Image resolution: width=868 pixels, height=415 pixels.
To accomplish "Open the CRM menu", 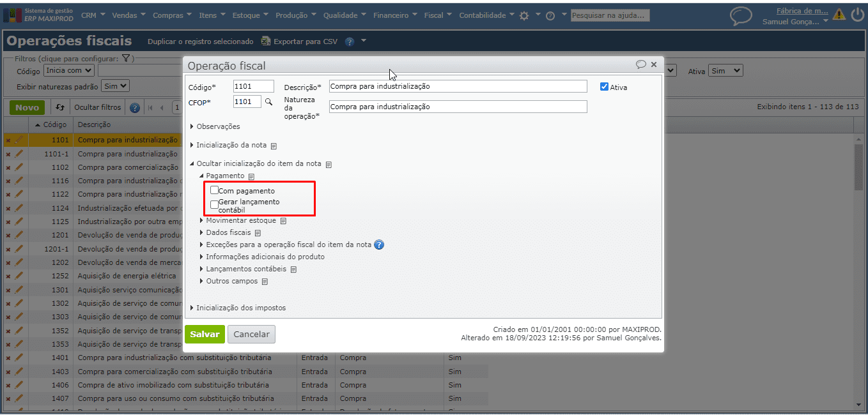I will (x=93, y=15).
